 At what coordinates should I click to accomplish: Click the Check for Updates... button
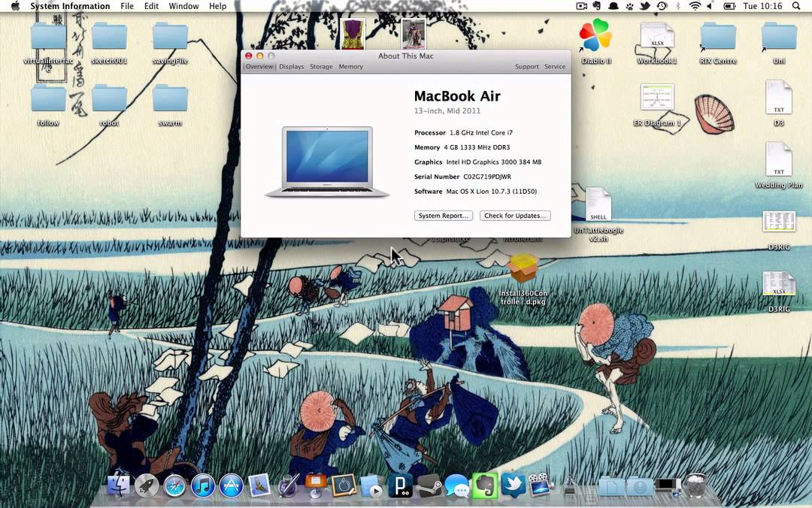[515, 216]
